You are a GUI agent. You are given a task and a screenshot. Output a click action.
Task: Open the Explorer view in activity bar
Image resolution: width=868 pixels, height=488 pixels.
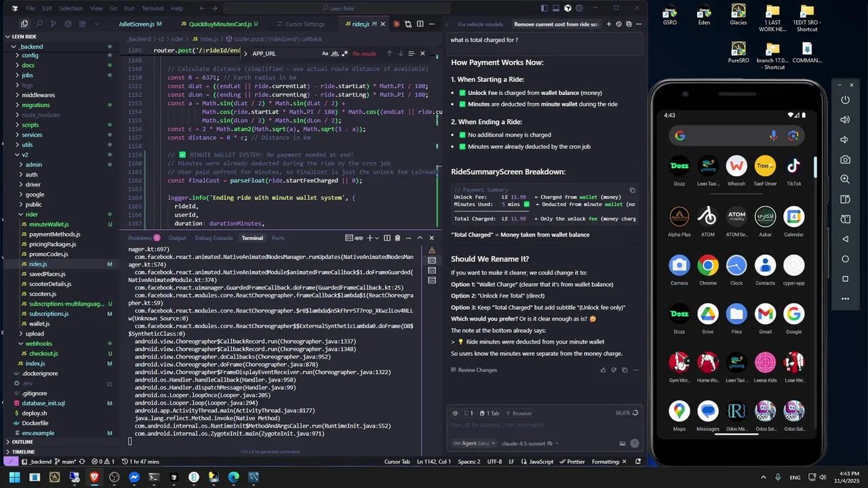click(24, 24)
